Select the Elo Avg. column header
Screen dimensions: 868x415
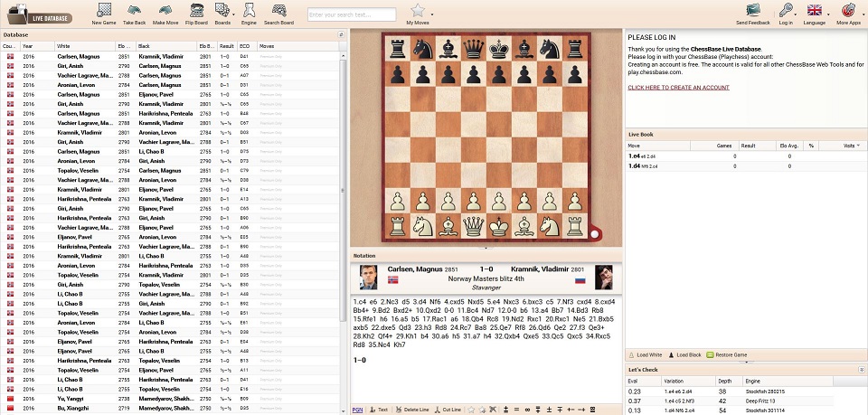tap(789, 146)
